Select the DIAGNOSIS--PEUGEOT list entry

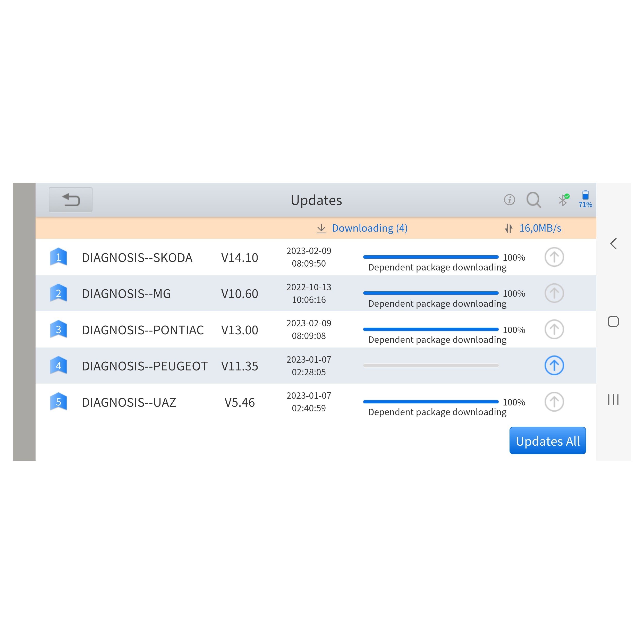(144, 366)
